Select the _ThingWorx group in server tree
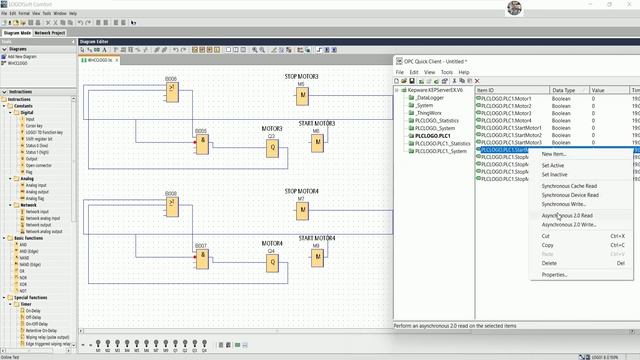The image size is (640, 360). (428, 113)
